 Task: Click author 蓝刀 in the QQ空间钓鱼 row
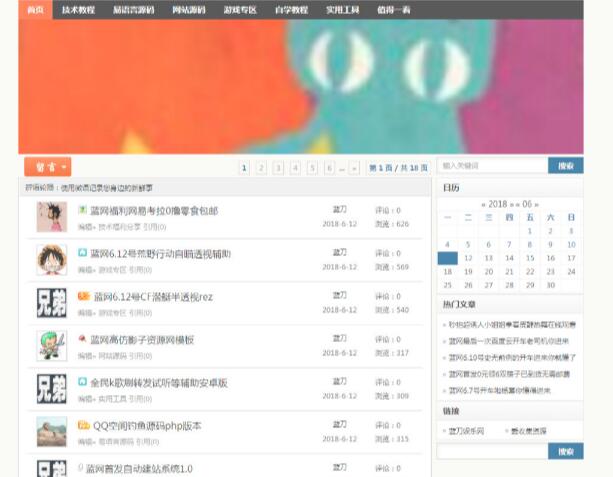point(339,425)
